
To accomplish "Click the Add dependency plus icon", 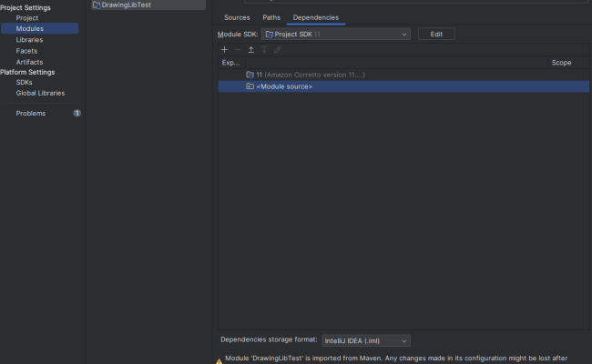I will pyautogui.click(x=224, y=49).
